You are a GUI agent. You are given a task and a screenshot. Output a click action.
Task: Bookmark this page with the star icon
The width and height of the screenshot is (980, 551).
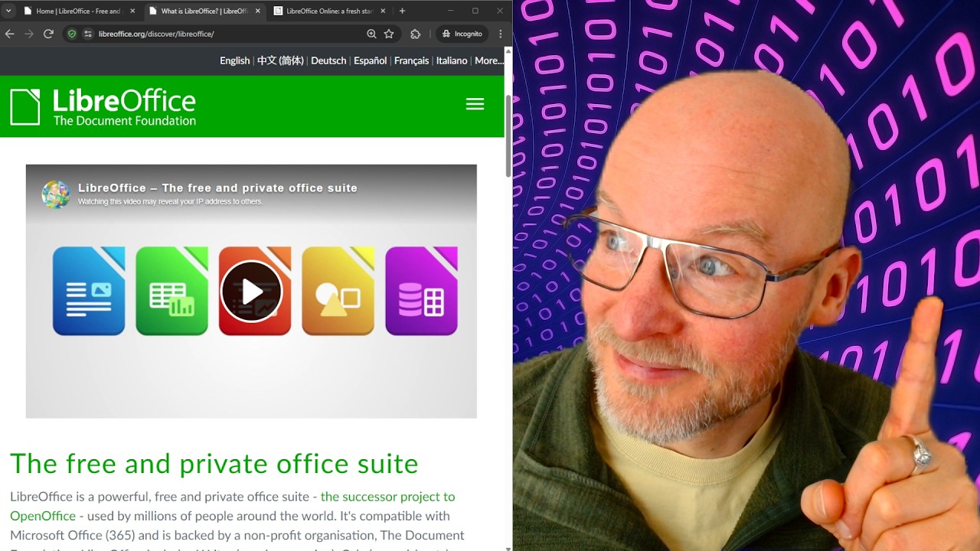[x=389, y=34]
